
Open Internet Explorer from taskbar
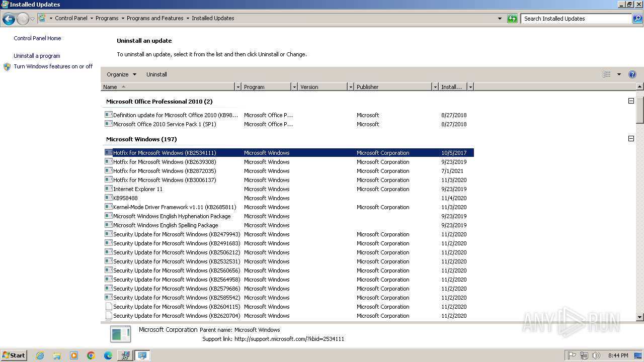click(x=40, y=355)
